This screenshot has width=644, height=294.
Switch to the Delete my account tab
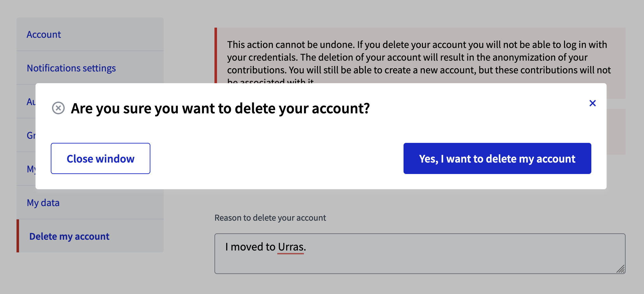[69, 236]
